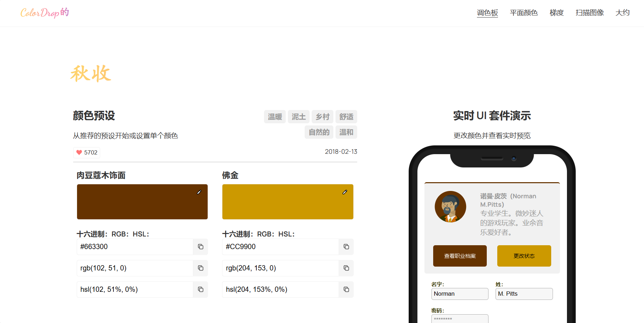644x323 pixels.
Task: Copy the #CC9900 hex value
Action: (346, 247)
